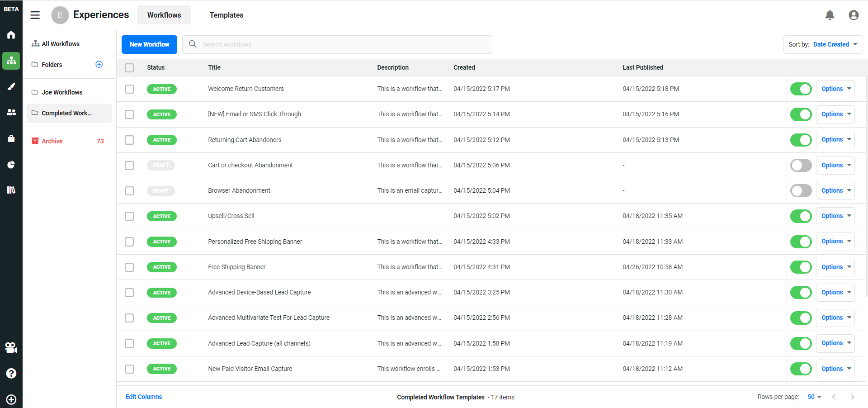This screenshot has width=868, height=408.
Task: Disable the Free Shipping Banner workflow toggle
Action: tap(801, 267)
